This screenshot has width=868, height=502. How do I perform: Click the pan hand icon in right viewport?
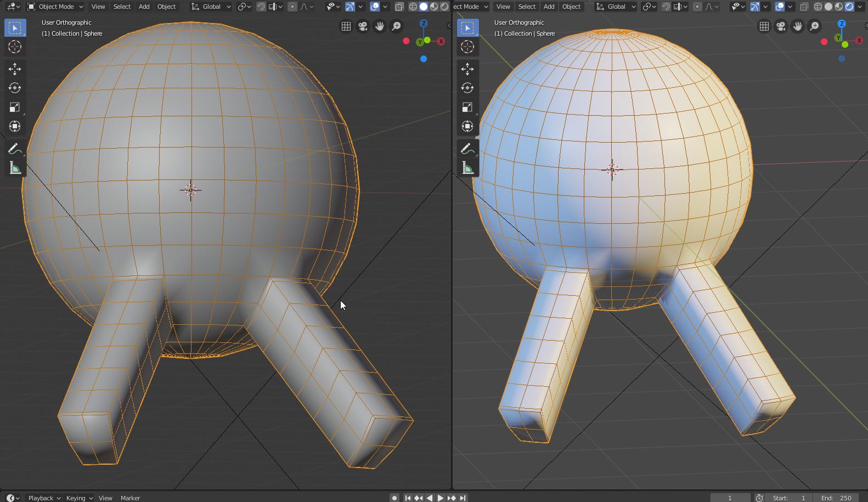[x=798, y=26]
